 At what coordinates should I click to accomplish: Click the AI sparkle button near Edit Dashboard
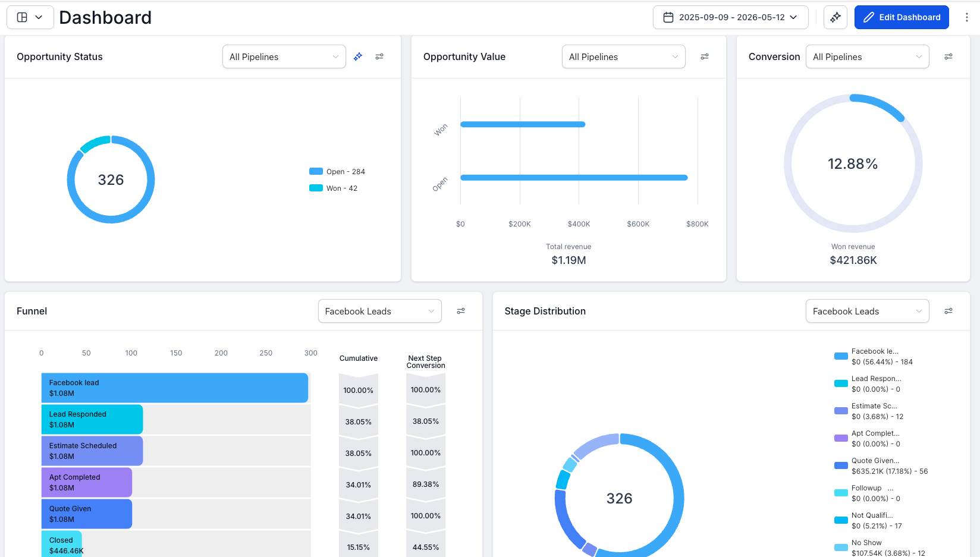tap(835, 17)
